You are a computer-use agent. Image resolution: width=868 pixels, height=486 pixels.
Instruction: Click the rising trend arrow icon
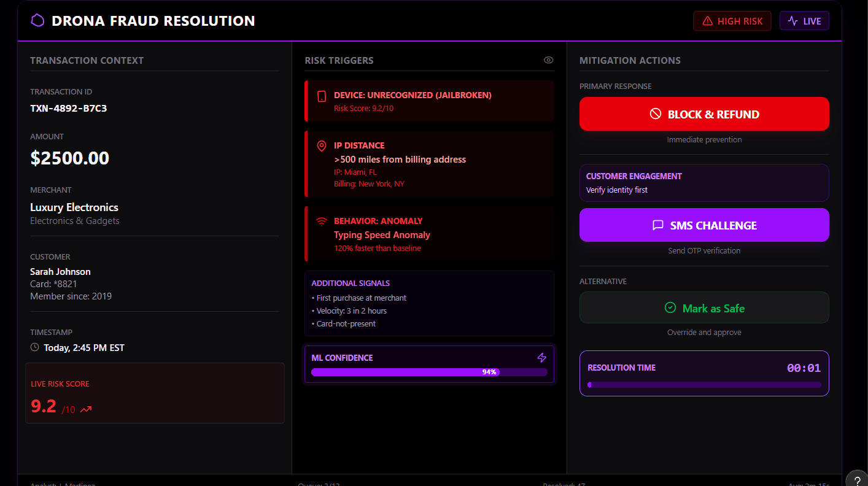[x=86, y=409]
